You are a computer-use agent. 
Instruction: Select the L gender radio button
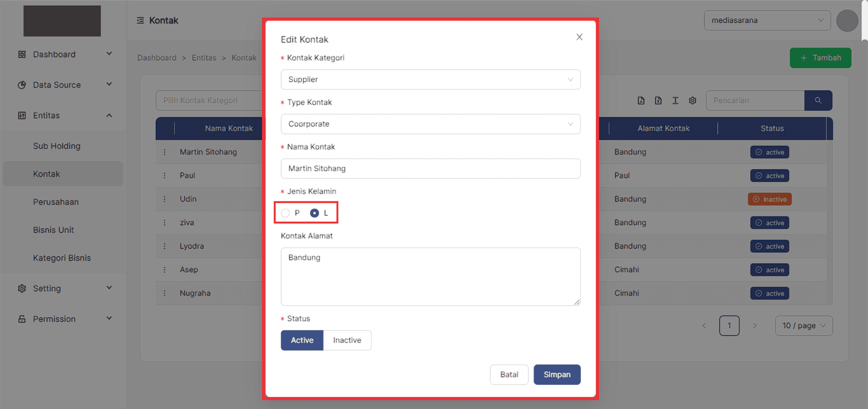tap(315, 213)
